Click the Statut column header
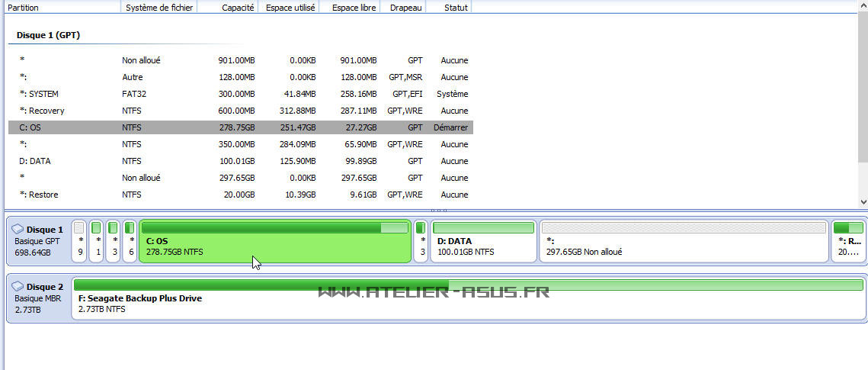Screen dimensions: 868x370 click(x=448, y=7)
